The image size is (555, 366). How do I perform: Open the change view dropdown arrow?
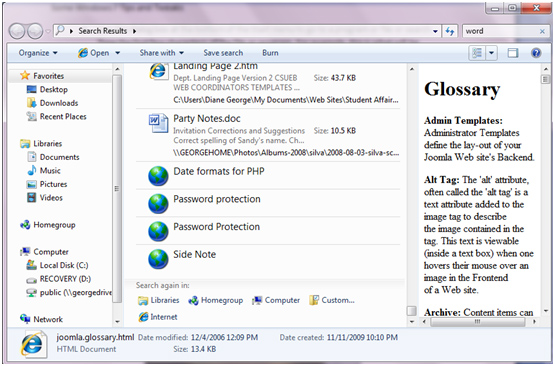pyautogui.click(x=491, y=53)
